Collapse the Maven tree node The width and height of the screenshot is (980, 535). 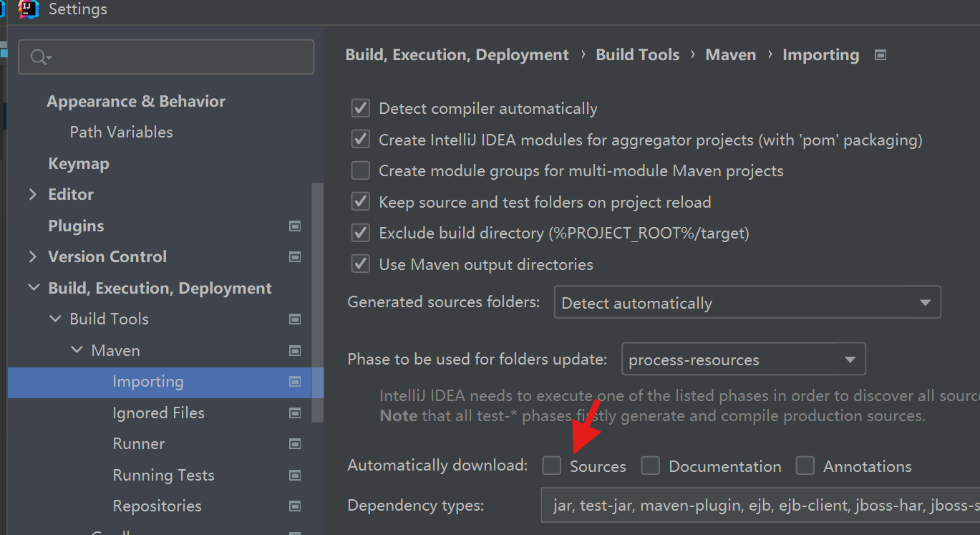pos(77,350)
